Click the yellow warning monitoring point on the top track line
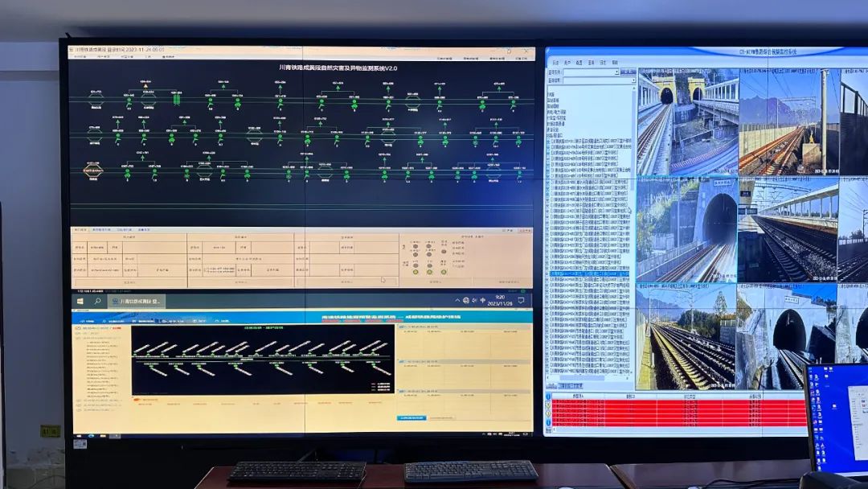This screenshot has height=489, width=868. (x=146, y=86)
